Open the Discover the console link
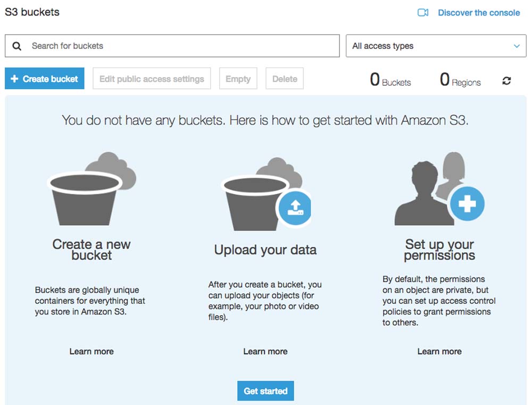Image resolution: width=532 pixels, height=405 pixels. click(479, 13)
